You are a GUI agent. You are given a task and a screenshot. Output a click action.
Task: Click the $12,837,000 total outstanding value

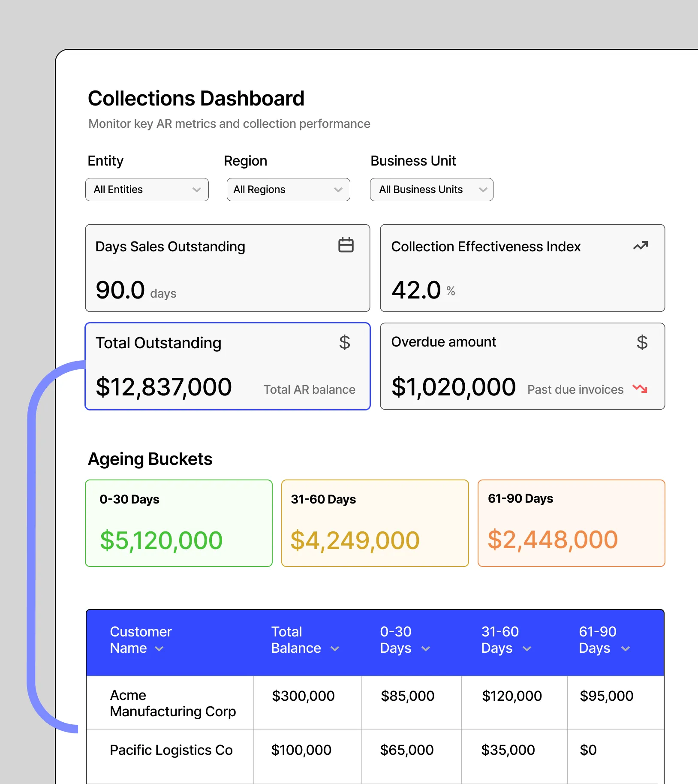[164, 387]
